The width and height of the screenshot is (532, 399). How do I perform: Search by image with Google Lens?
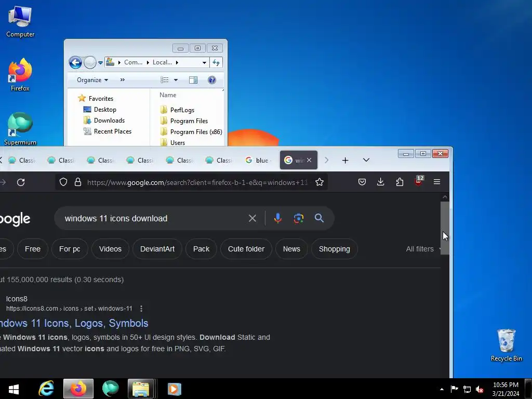(299, 218)
